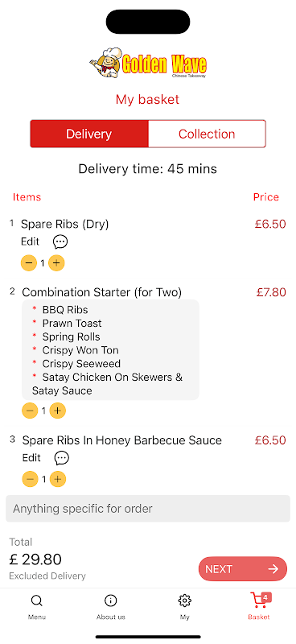Screen dimensions: 296x644
Task: Select the Delivery option
Action: (x=89, y=134)
